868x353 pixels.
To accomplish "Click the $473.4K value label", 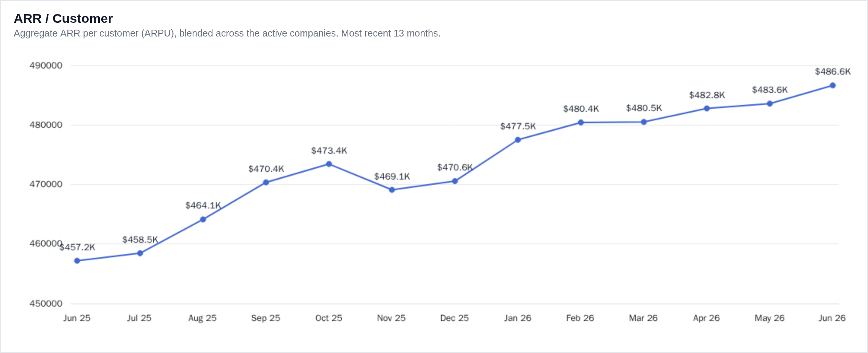I will (x=329, y=151).
